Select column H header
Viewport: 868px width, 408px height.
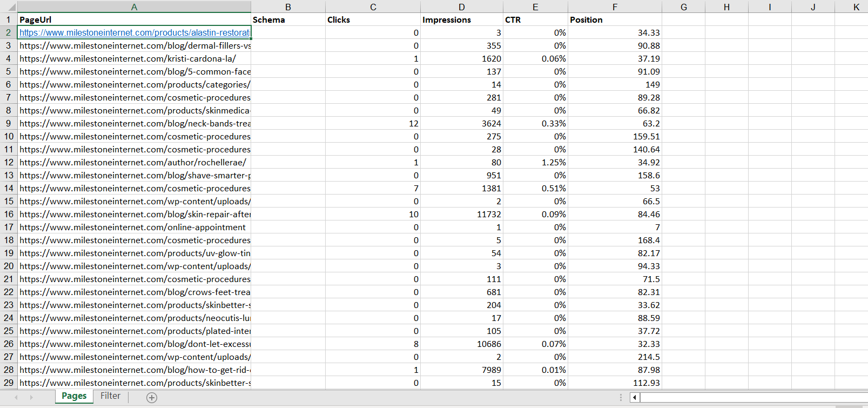(x=726, y=6)
